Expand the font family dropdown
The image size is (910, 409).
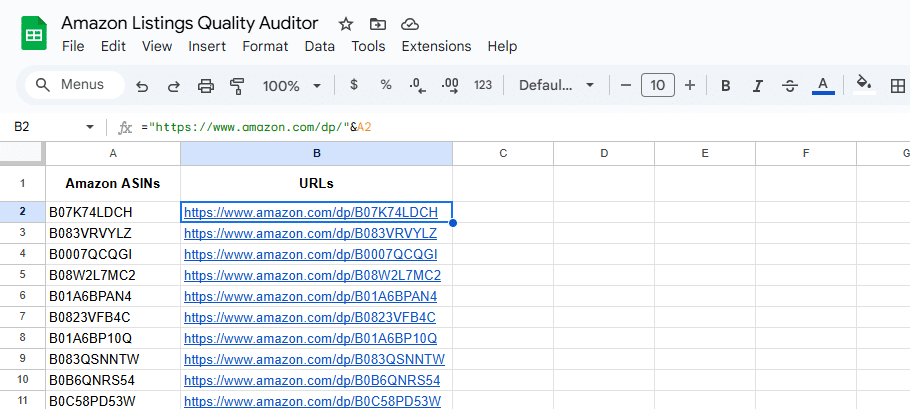[556, 86]
